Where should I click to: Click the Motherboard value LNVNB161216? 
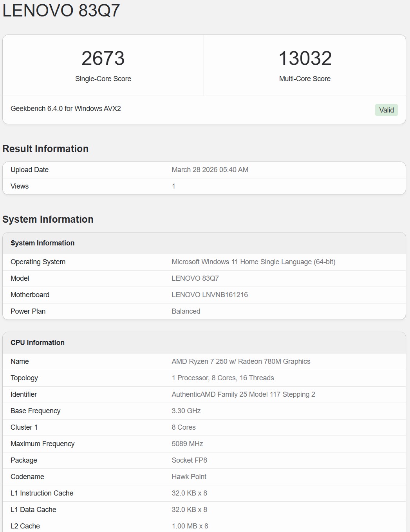(x=210, y=295)
